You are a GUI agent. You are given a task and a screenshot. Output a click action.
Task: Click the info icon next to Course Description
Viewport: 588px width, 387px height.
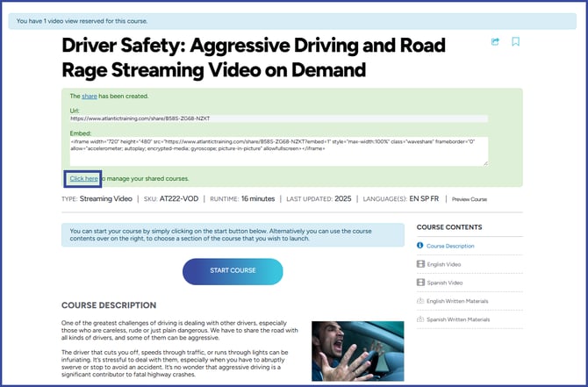click(x=421, y=246)
